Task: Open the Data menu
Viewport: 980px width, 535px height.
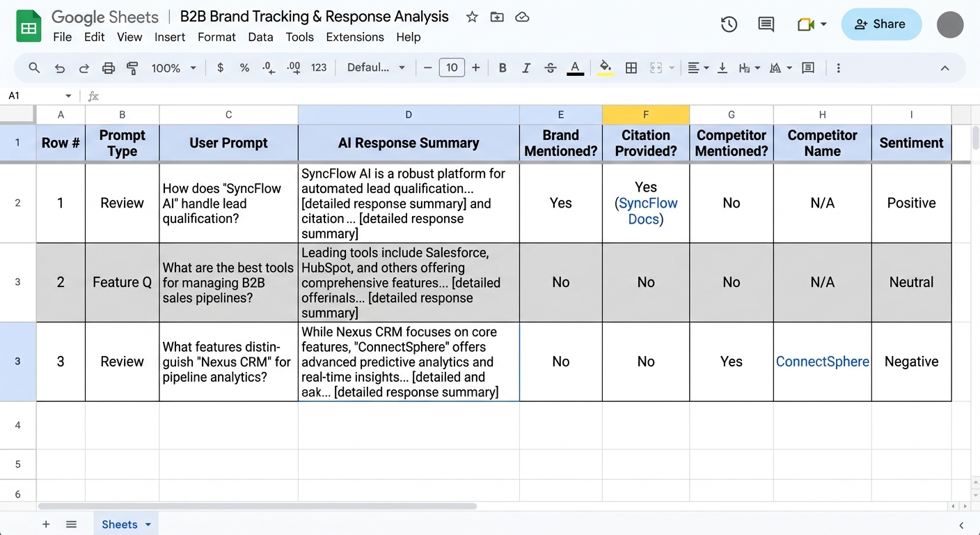Action: tap(260, 37)
